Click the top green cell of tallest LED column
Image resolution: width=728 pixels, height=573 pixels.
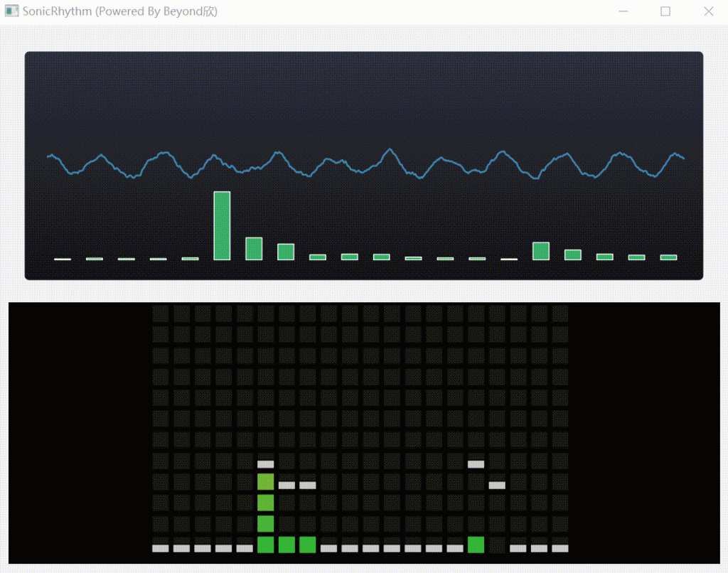coord(265,482)
